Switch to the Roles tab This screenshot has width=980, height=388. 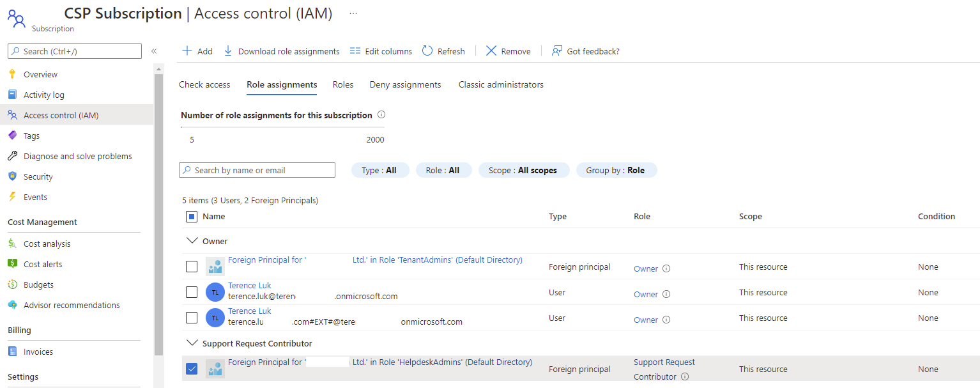(x=343, y=84)
